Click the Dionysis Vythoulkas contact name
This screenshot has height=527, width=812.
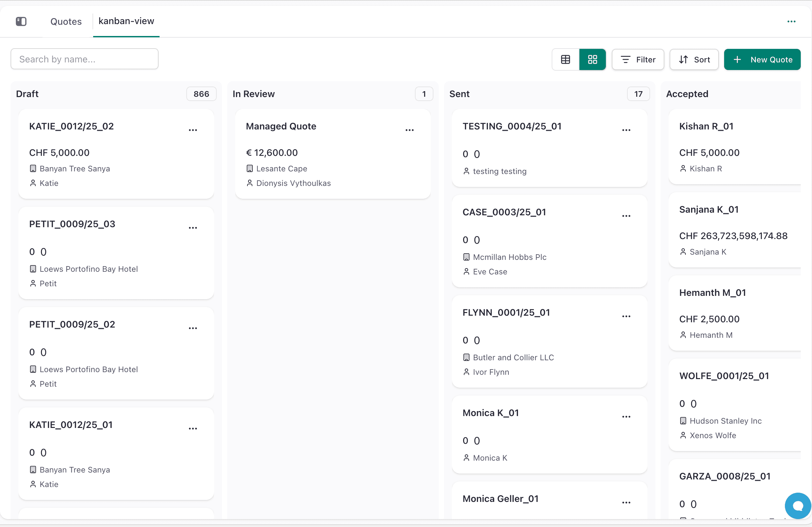point(293,183)
